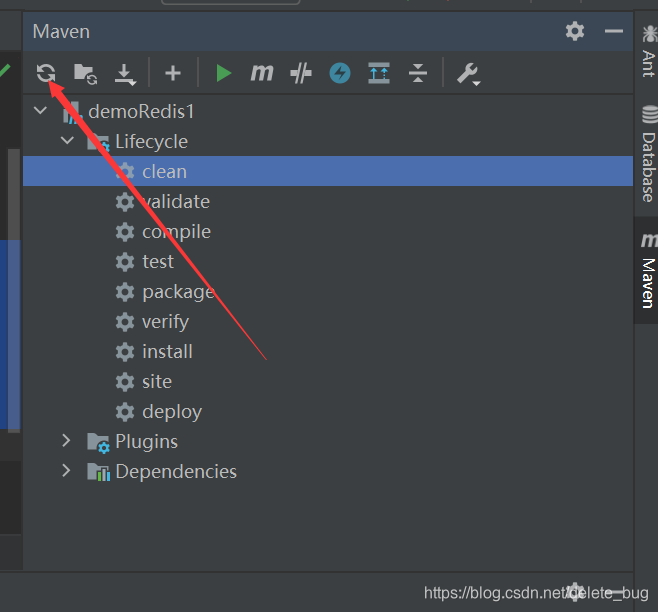This screenshot has width=658, height=612.
Task: Open the Ant tool window tab
Action: 649,51
